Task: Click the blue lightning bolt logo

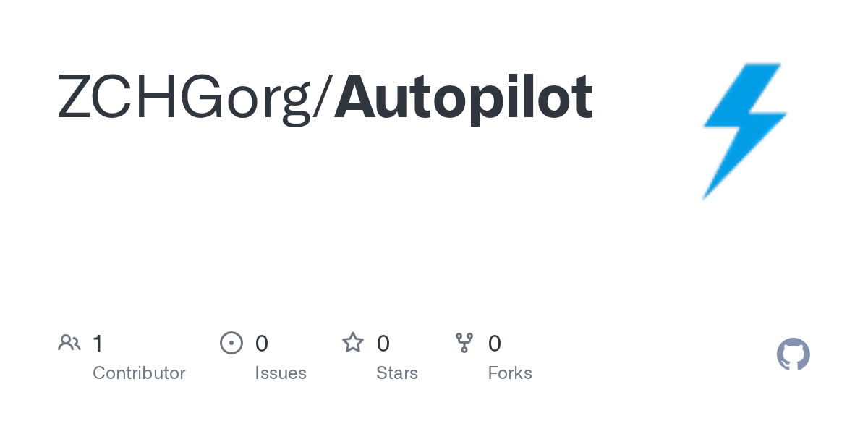Action: (x=744, y=130)
